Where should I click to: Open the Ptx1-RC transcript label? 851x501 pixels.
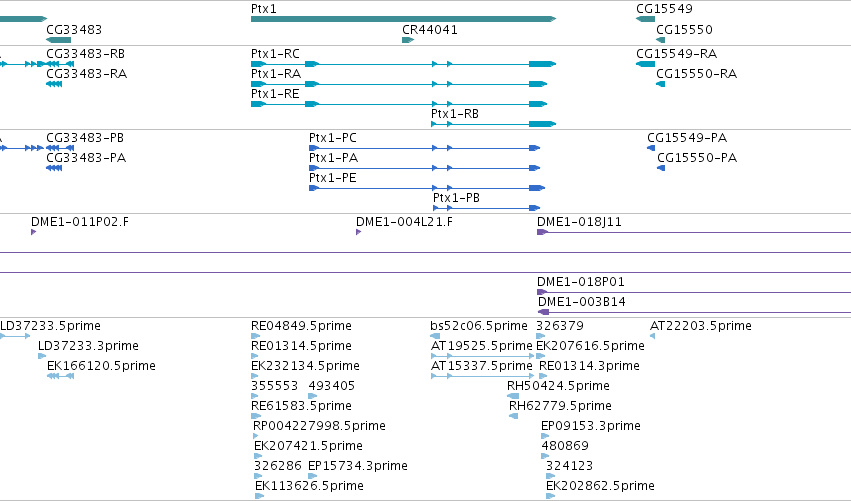(275, 54)
